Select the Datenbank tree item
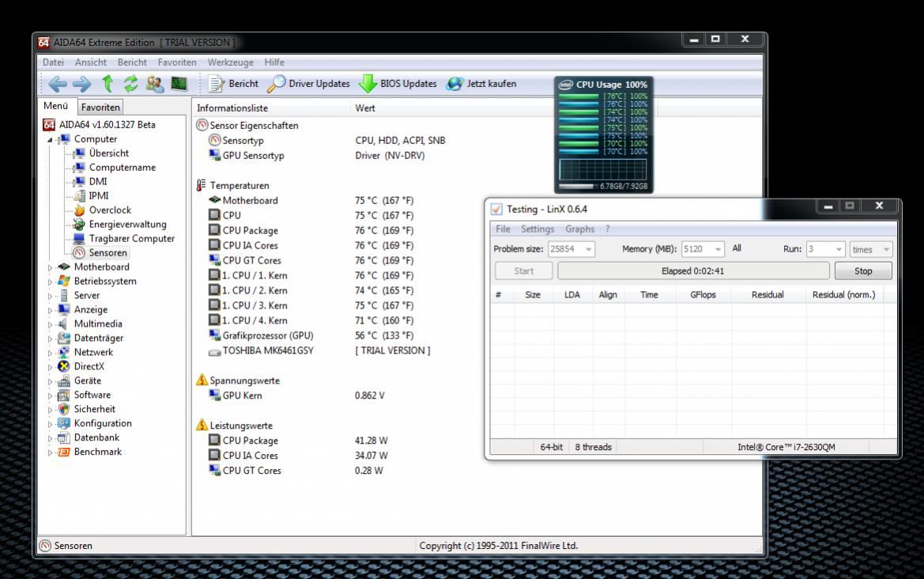Viewport: 924px width, 579px height. 96,437
